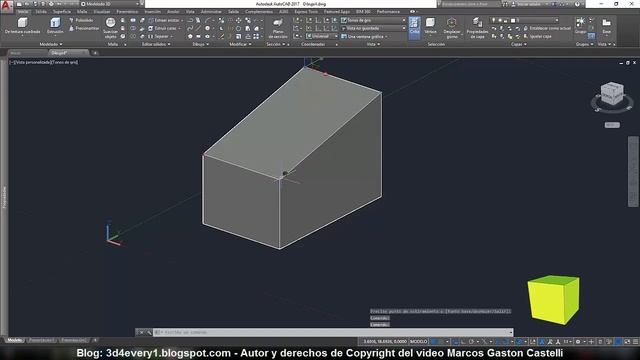
Task: Add new layout with the plus button
Action: coord(95,340)
